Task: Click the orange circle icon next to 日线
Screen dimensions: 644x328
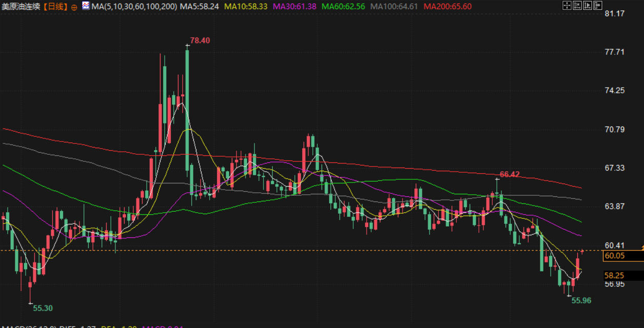Action: click(x=74, y=7)
